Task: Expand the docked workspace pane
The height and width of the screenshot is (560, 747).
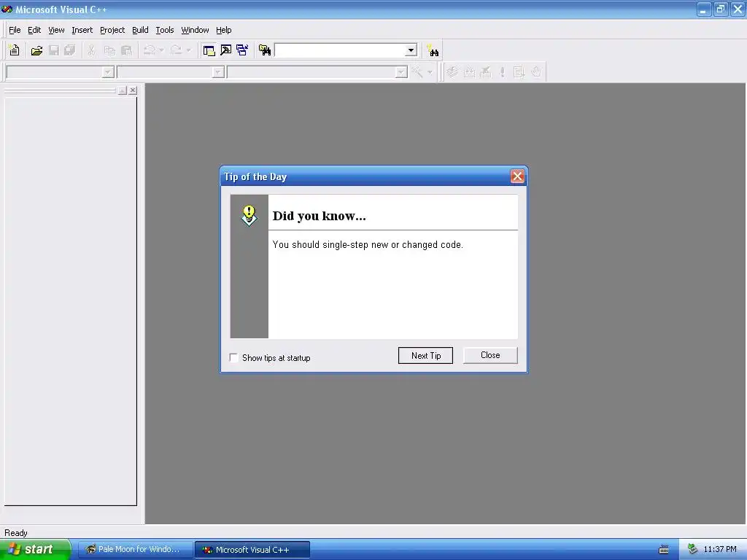Action: [x=123, y=90]
